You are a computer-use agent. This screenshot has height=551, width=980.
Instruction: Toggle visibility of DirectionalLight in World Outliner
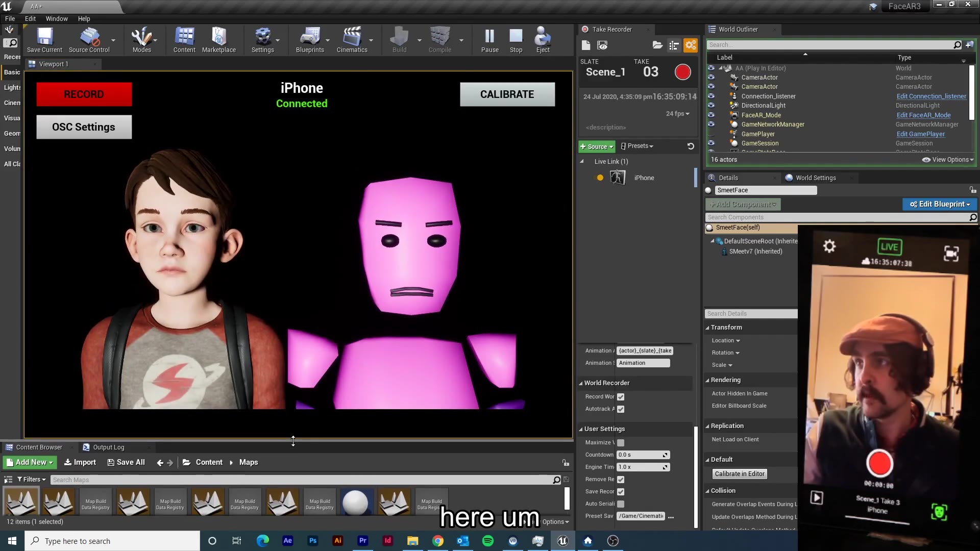711,105
